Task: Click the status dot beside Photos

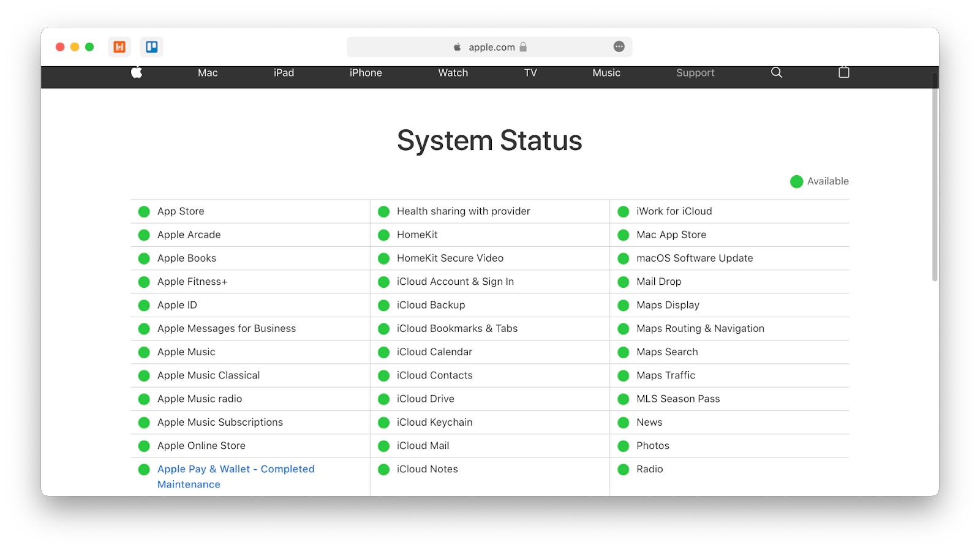Action: (x=624, y=446)
